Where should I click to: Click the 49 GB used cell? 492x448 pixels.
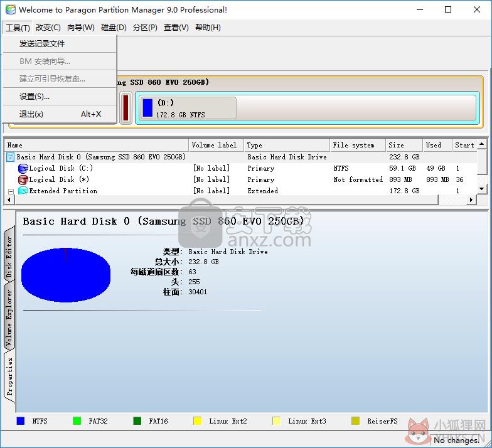(436, 168)
